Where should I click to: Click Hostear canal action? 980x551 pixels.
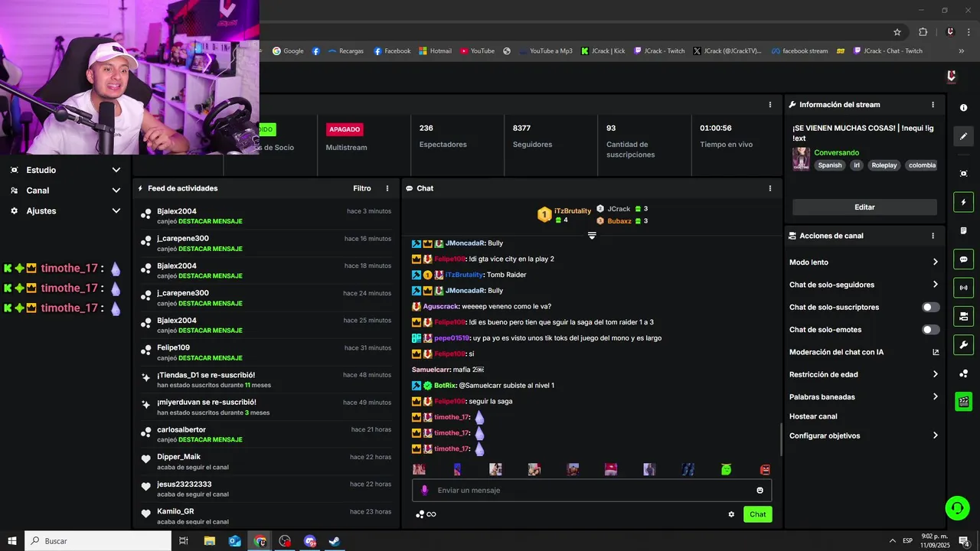coord(813,416)
